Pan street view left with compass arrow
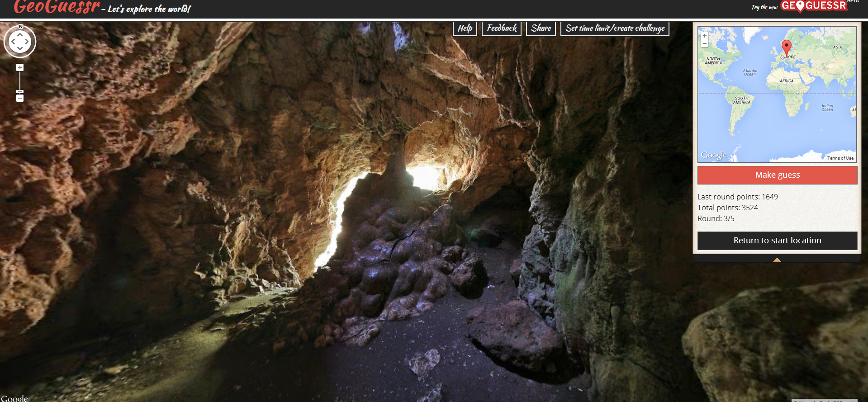Image resolution: width=868 pixels, height=402 pixels. [13, 42]
